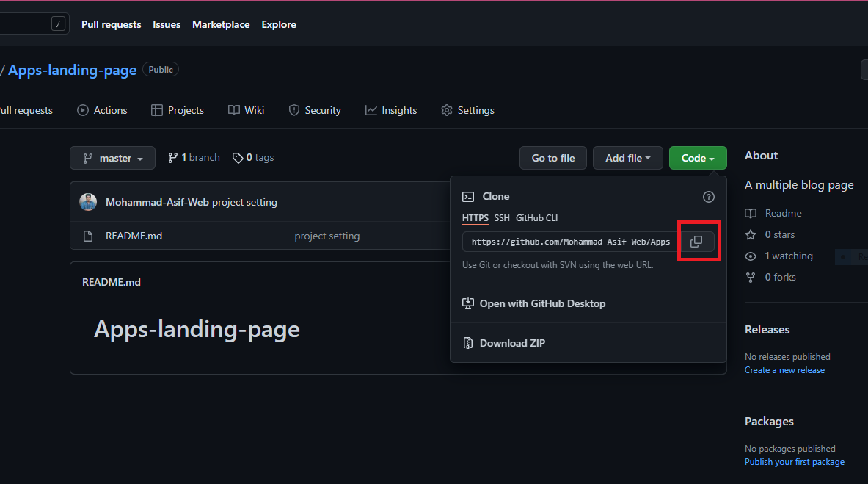Image resolution: width=868 pixels, height=484 pixels.
Task: Open the README.md file link
Action: click(134, 236)
